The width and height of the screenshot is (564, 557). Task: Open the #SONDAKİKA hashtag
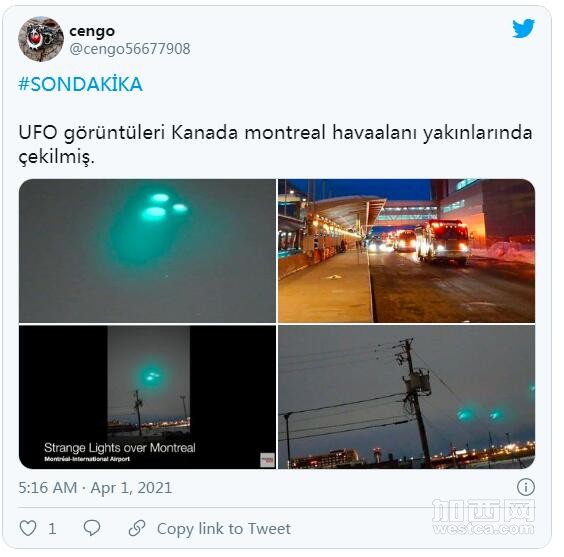coord(81,84)
